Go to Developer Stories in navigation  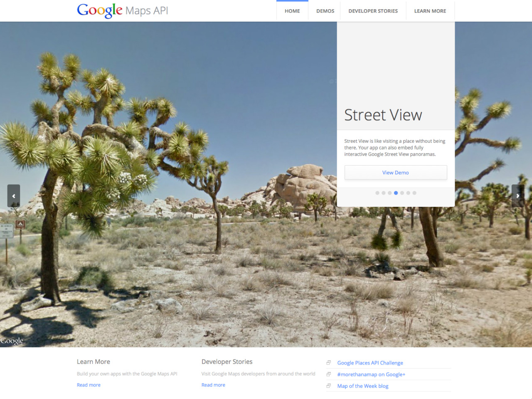point(373,11)
